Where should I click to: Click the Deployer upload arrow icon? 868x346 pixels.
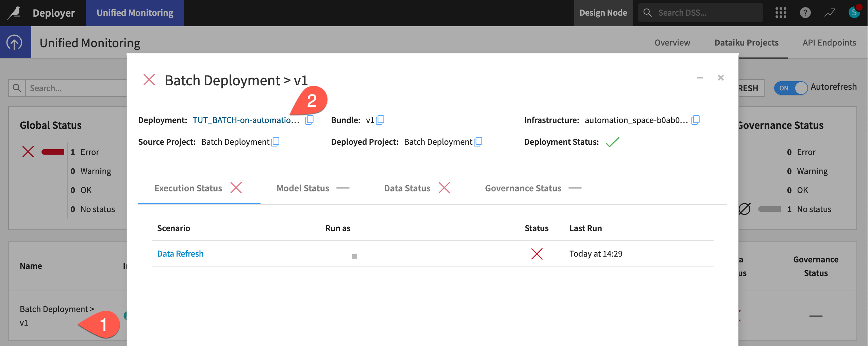(x=14, y=43)
